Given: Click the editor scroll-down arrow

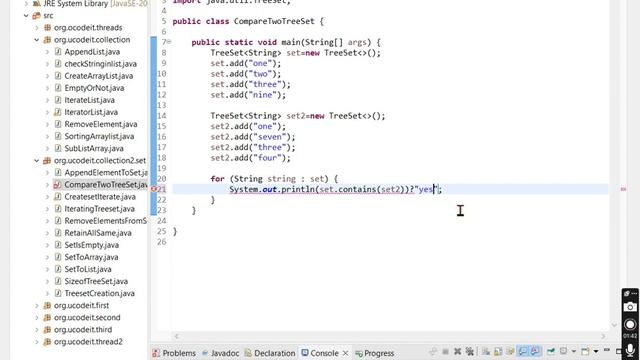Looking at the screenshot, I should click(614, 325).
